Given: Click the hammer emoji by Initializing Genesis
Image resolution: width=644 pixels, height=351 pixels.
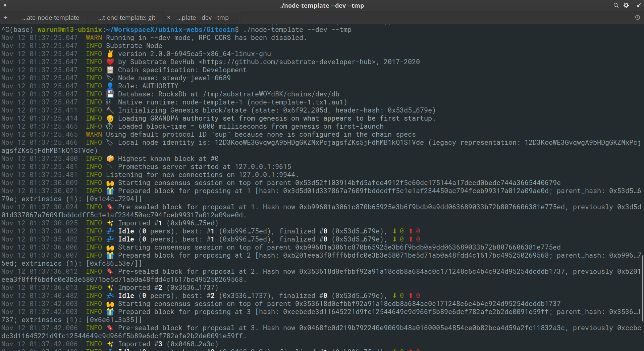Looking at the screenshot, I should pos(110,110).
